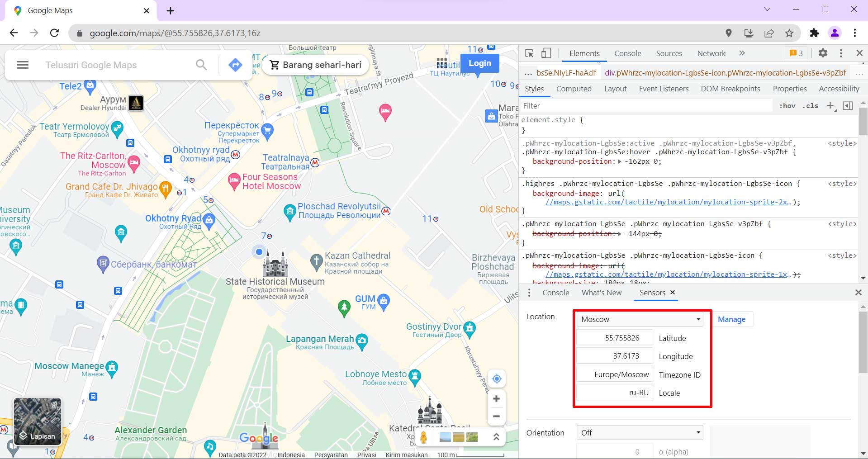The image size is (868, 459).
Task: Select the yellow pegman Street View icon
Action: coord(423,437)
